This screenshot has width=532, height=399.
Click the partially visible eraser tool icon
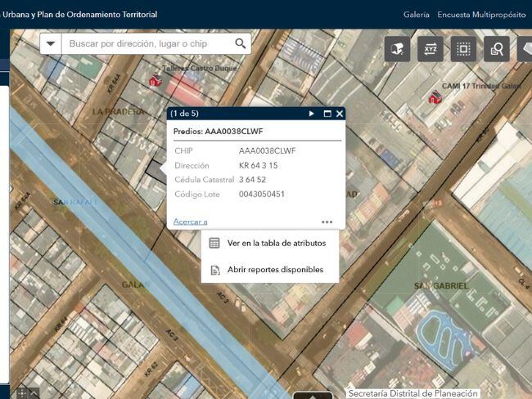(525, 49)
